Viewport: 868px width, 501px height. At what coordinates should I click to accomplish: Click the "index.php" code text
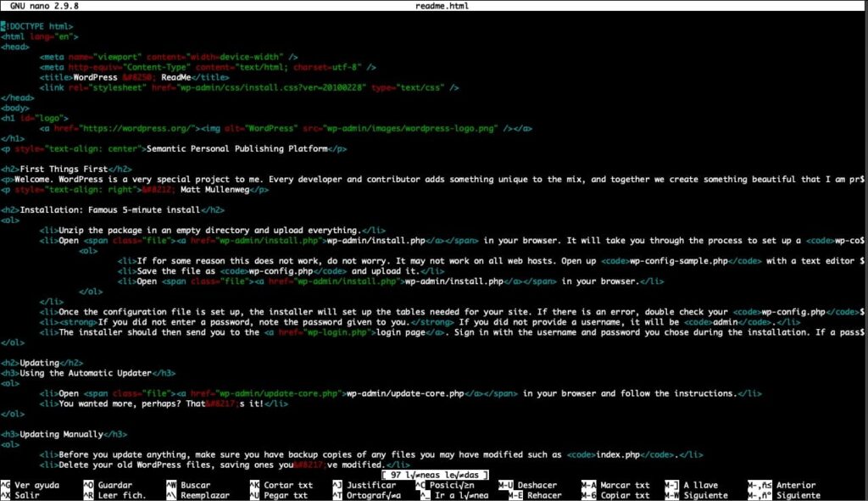(618, 454)
